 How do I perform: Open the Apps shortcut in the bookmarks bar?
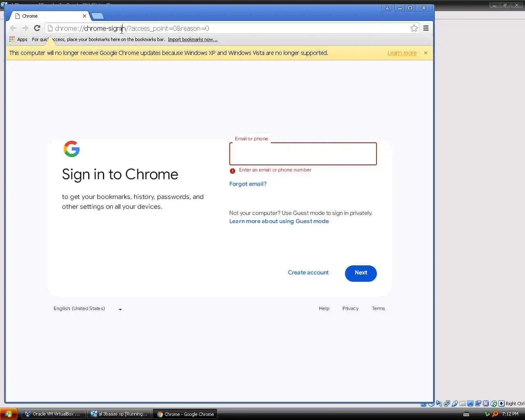pos(18,39)
